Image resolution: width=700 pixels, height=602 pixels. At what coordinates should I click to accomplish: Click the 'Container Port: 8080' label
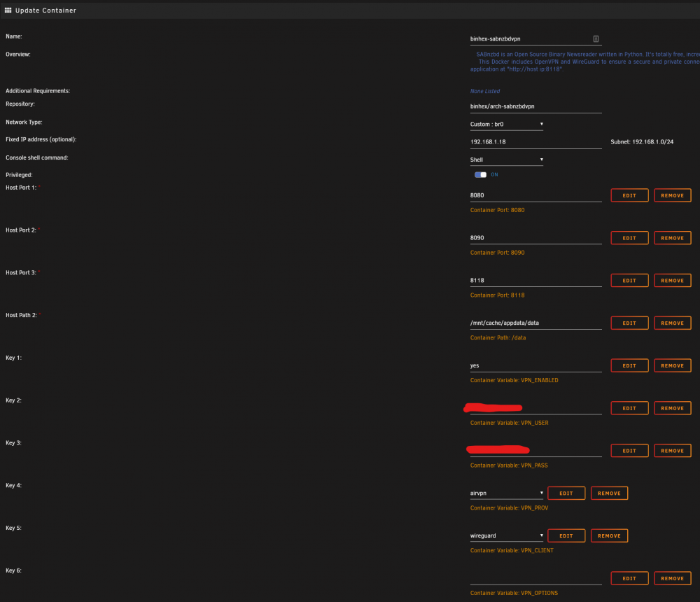497,210
